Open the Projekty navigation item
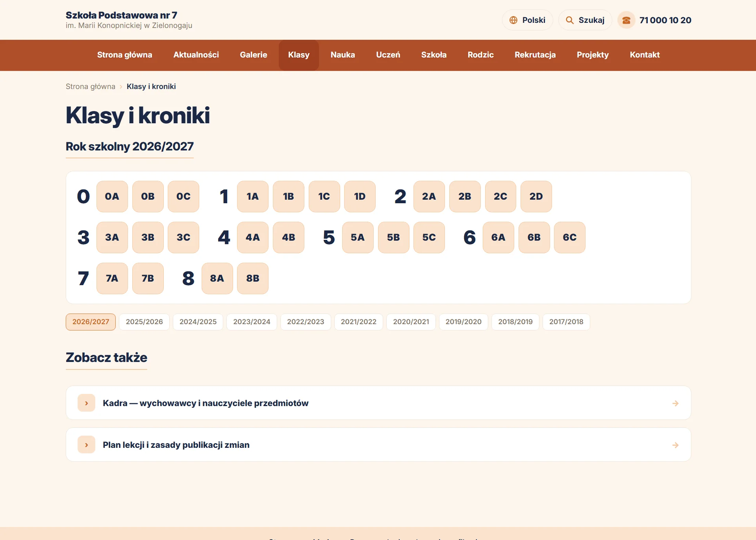This screenshot has width=756, height=540. (593, 55)
